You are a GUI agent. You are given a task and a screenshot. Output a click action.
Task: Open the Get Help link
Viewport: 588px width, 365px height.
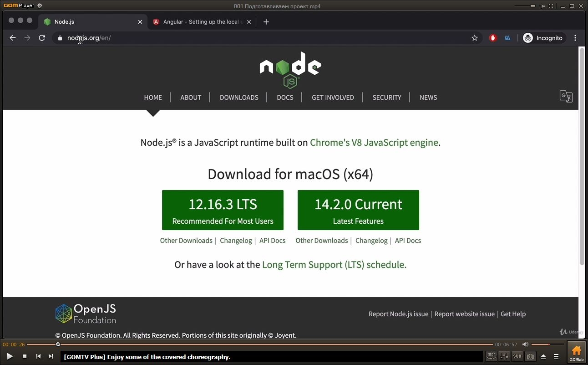(513, 314)
